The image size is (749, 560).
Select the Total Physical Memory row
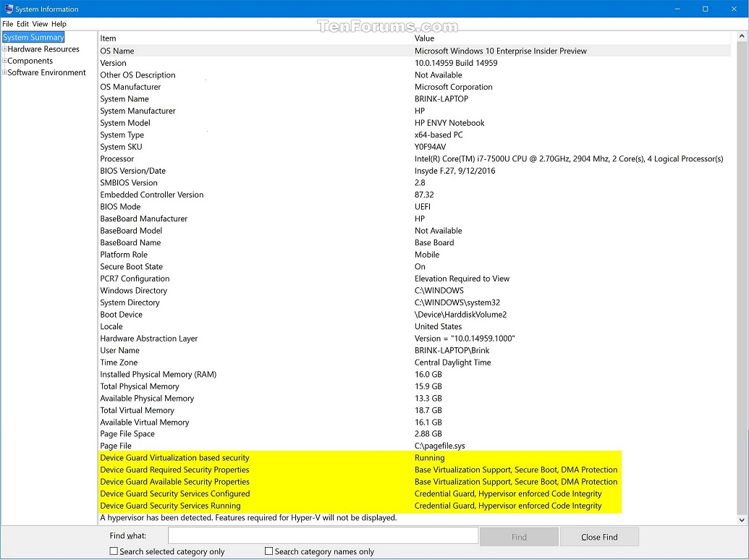coord(415,386)
